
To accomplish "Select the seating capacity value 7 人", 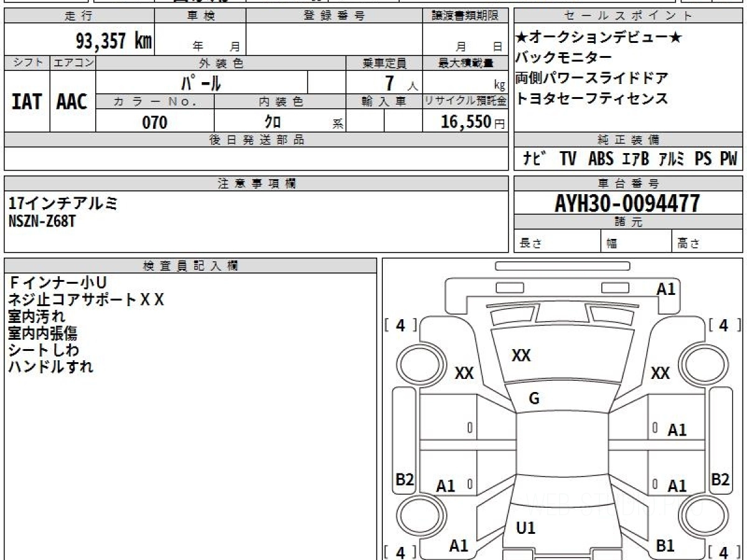I will point(401,83).
